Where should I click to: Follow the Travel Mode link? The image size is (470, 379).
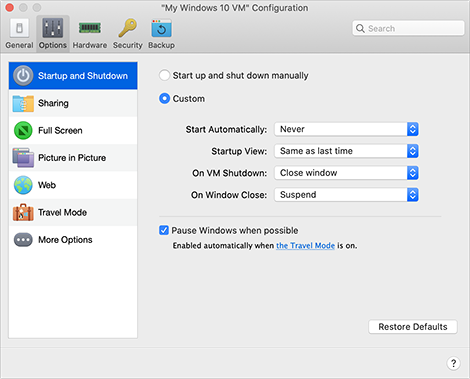pos(305,246)
